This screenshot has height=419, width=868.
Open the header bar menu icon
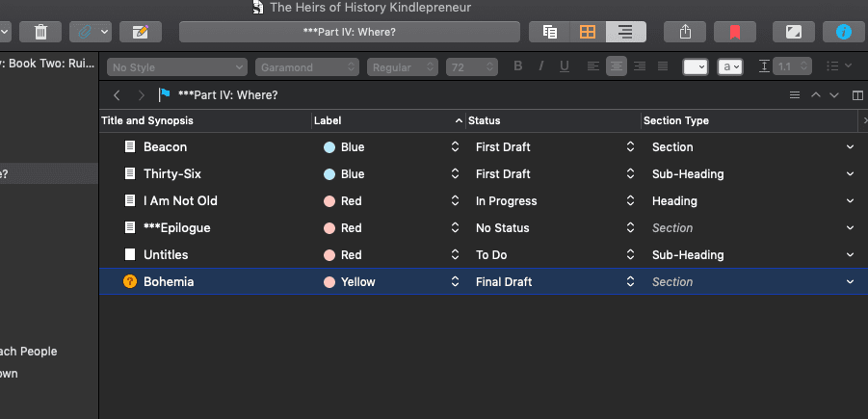point(795,95)
